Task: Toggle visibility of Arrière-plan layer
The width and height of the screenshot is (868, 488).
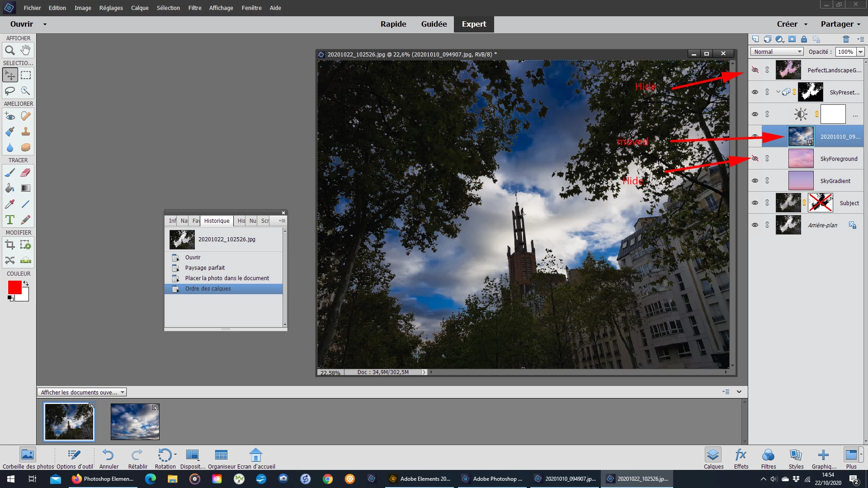Action: tap(755, 225)
